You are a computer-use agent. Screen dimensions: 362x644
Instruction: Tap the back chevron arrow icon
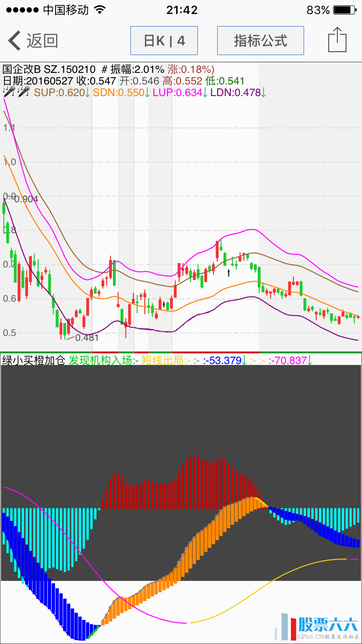coord(14,41)
